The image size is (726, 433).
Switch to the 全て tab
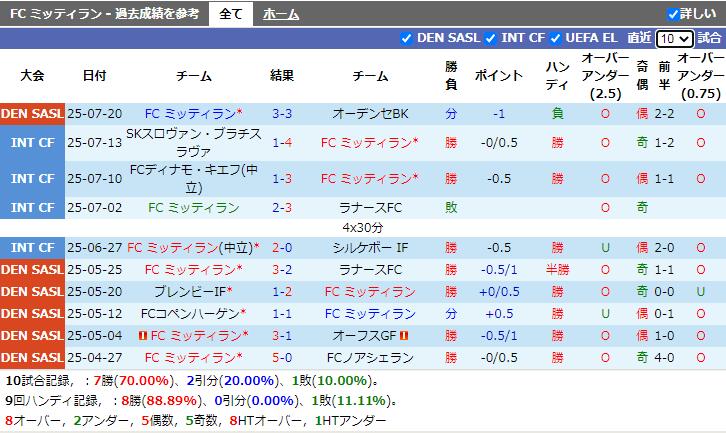pyautogui.click(x=231, y=14)
